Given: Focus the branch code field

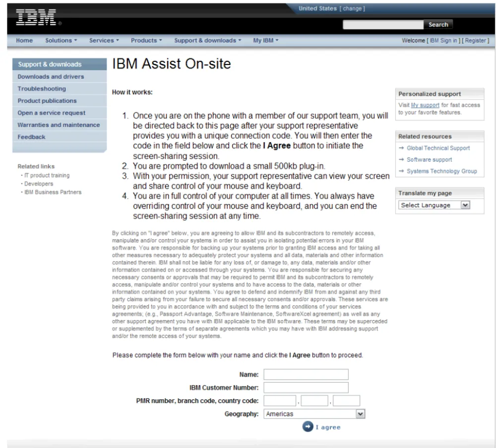Looking at the screenshot, I should 314,400.
